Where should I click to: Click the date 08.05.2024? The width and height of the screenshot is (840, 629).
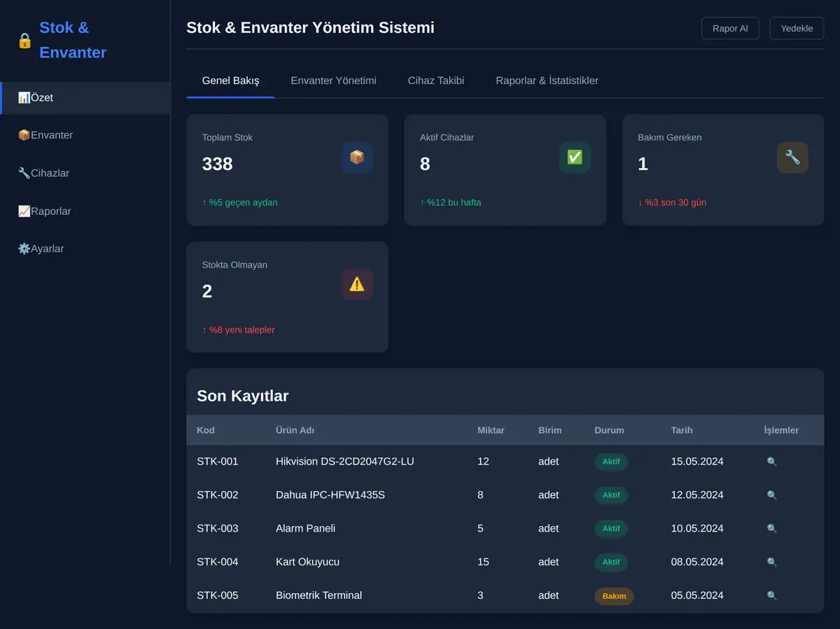(697, 562)
